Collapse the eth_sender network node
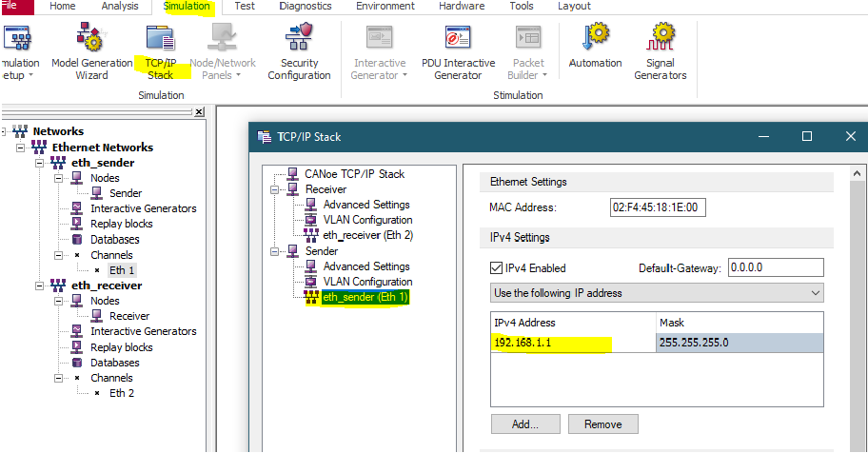The image size is (868, 453). pos(39,164)
